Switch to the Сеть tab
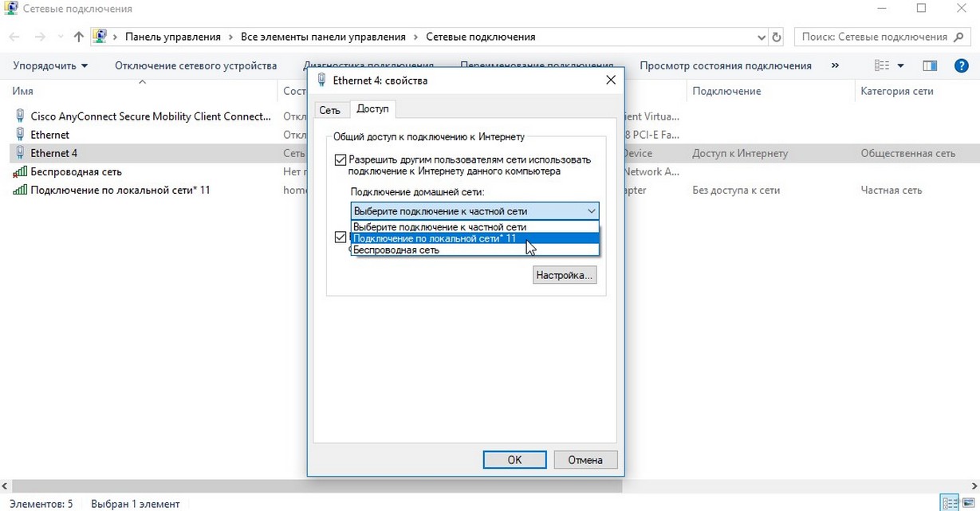The image size is (980, 511). point(330,110)
